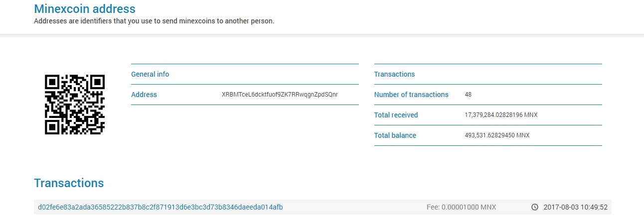Click the gray transaction row background
This screenshot has height=217, width=644.
click(322, 207)
